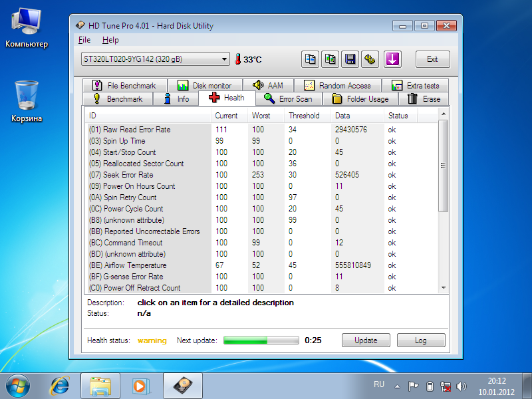
Task: Click the copy text to clipboard icon
Action: [x=311, y=59]
